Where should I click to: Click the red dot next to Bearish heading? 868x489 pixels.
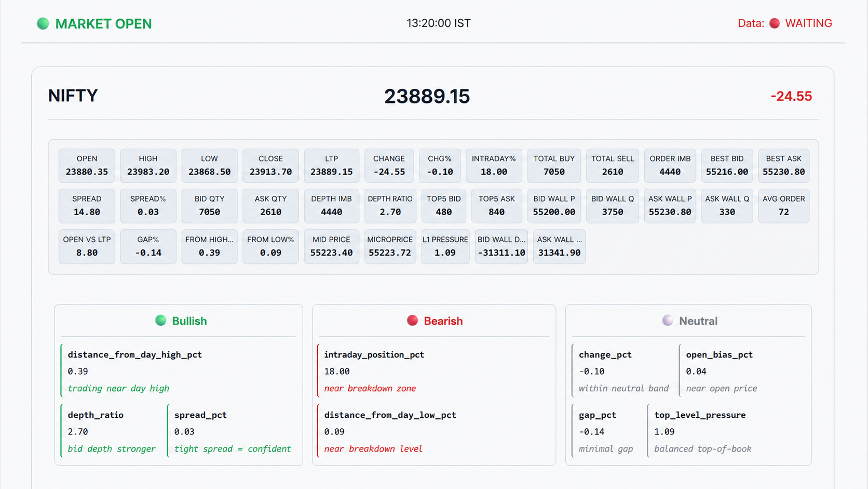(x=412, y=321)
